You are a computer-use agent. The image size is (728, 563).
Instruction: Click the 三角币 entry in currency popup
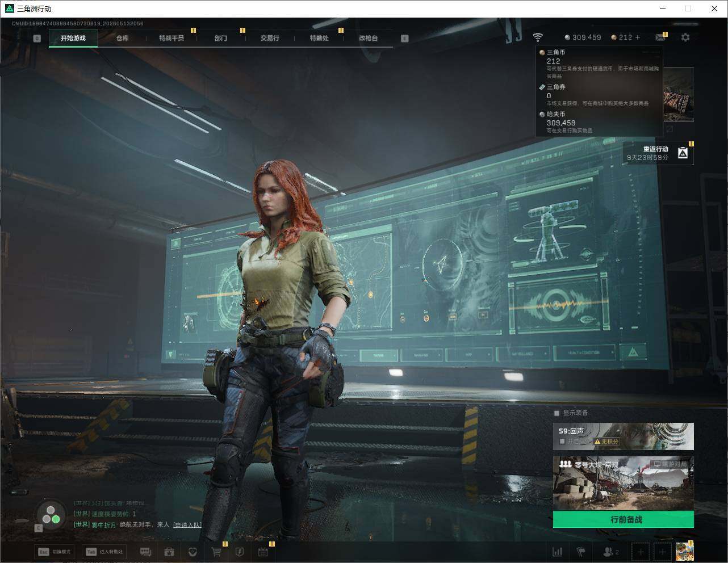599,64
